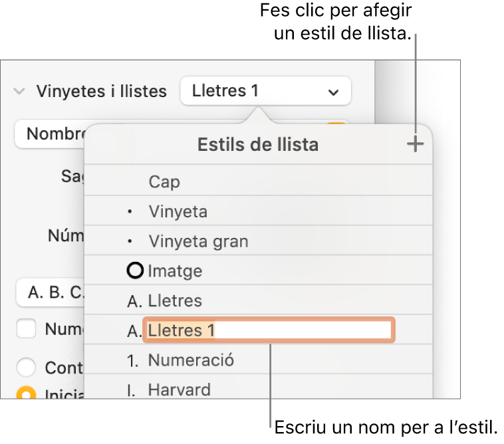Open the A. B. C. number format dropdown
Viewport: 504px width, 444px height.
(x=51, y=292)
